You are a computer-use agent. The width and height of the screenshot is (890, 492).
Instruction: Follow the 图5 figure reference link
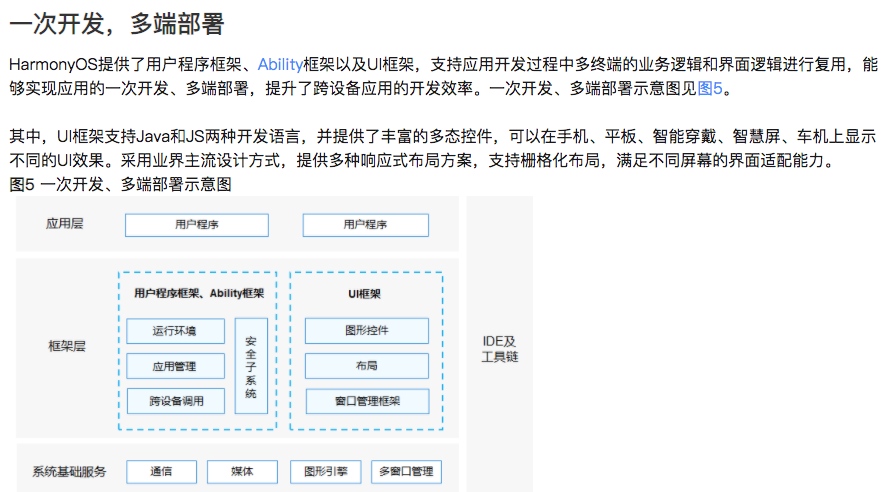point(709,88)
